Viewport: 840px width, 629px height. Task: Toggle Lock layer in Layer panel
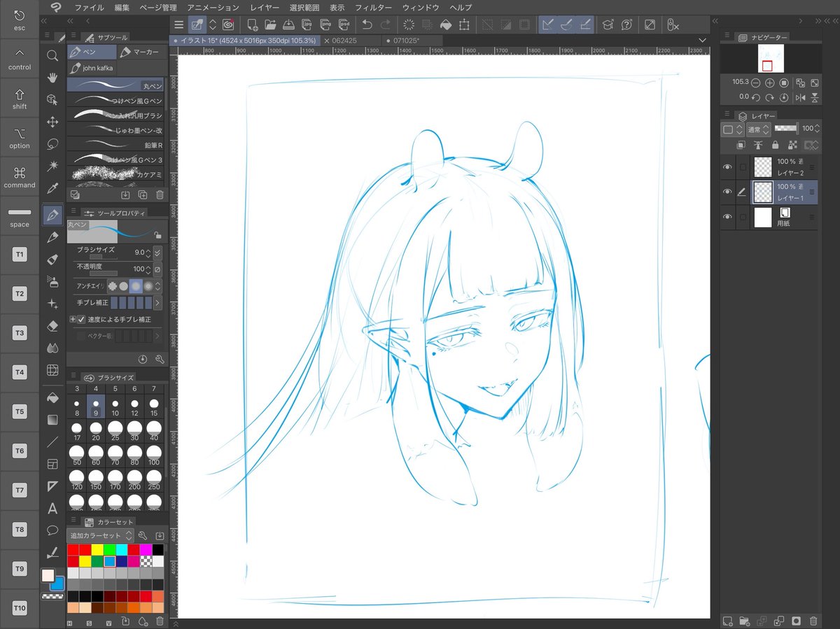coord(775,145)
